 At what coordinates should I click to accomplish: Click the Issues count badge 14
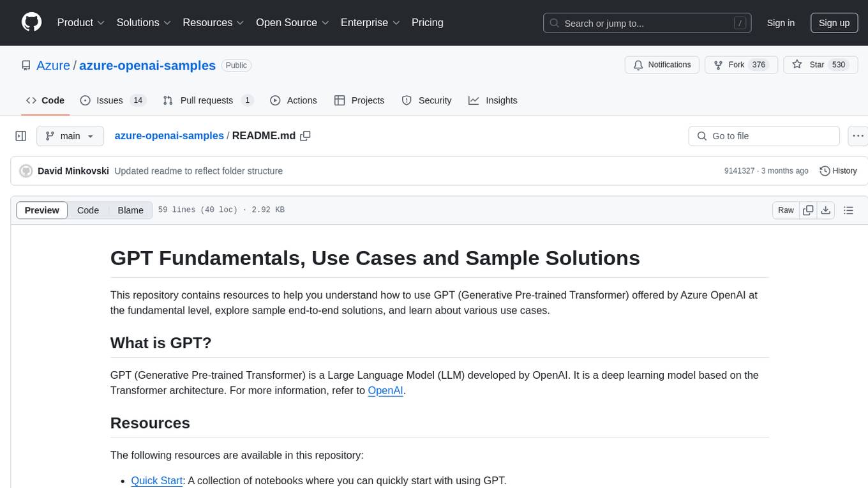pos(138,100)
